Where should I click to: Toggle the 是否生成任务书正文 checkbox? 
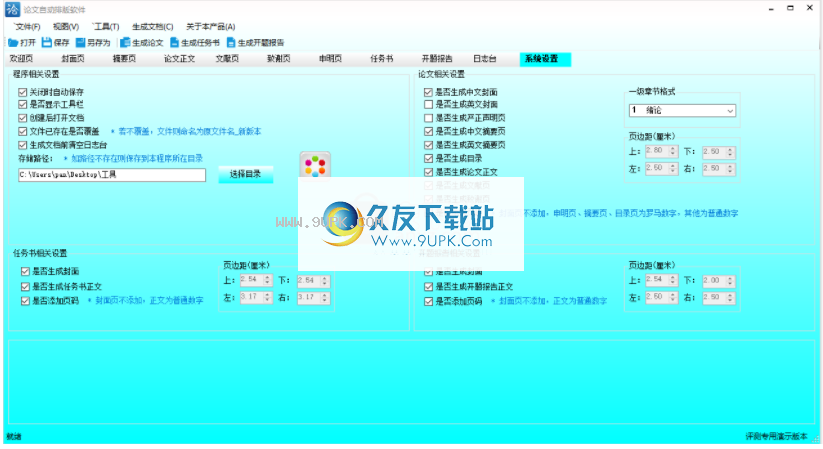[25, 287]
